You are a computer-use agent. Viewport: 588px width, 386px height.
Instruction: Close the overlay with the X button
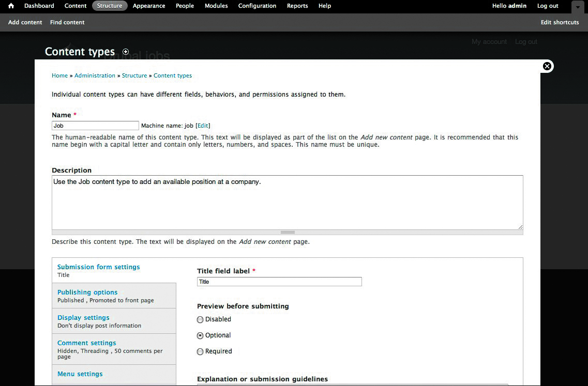tap(547, 66)
